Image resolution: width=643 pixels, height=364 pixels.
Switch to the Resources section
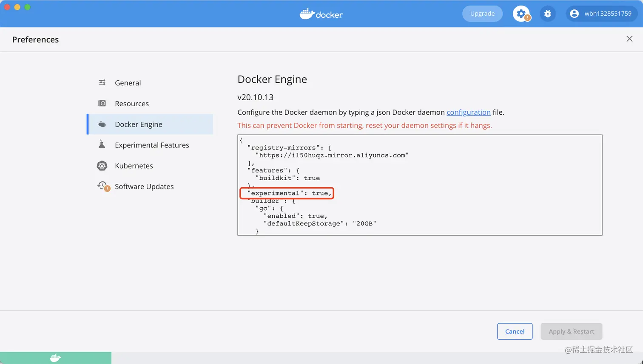pos(132,104)
